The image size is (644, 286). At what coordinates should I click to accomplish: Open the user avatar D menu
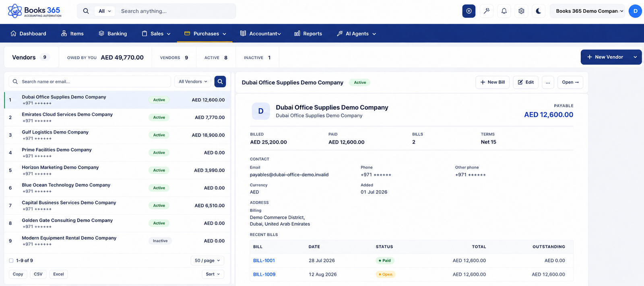635,11
